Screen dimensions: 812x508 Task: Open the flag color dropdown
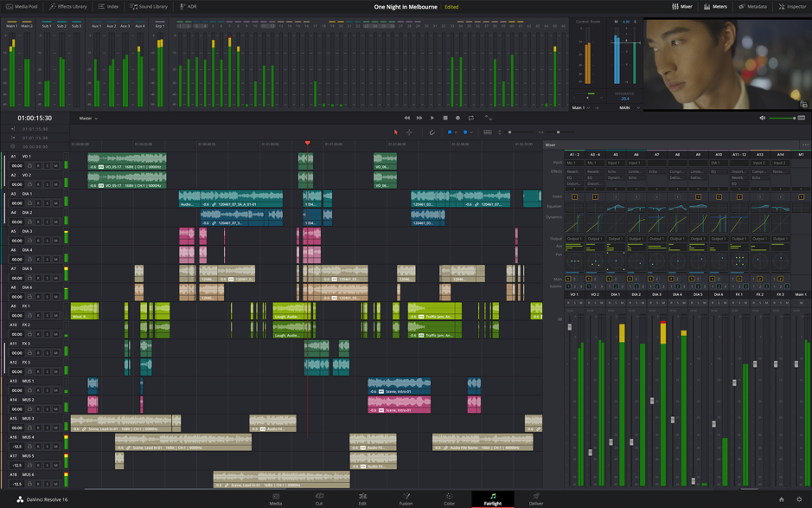pyautogui.click(x=457, y=131)
